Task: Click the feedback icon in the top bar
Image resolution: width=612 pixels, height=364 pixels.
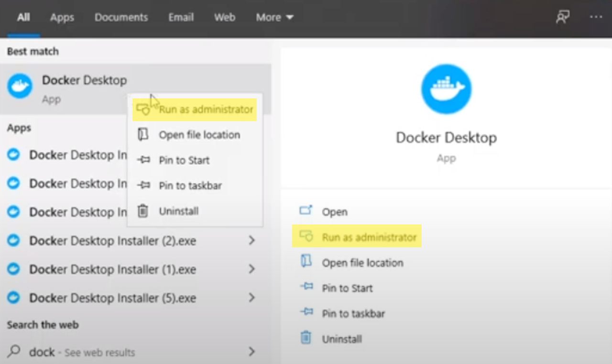Action: click(562, 17)
